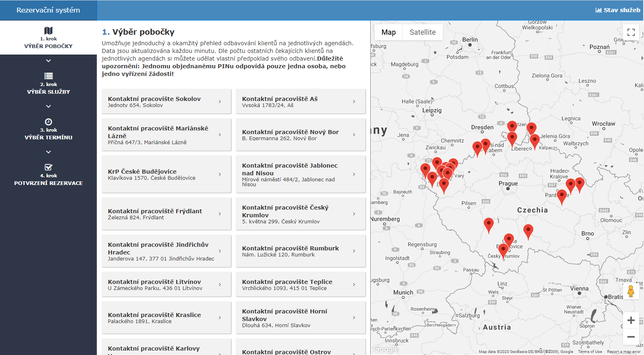Pick KrP České Budějovice branch

166,174
